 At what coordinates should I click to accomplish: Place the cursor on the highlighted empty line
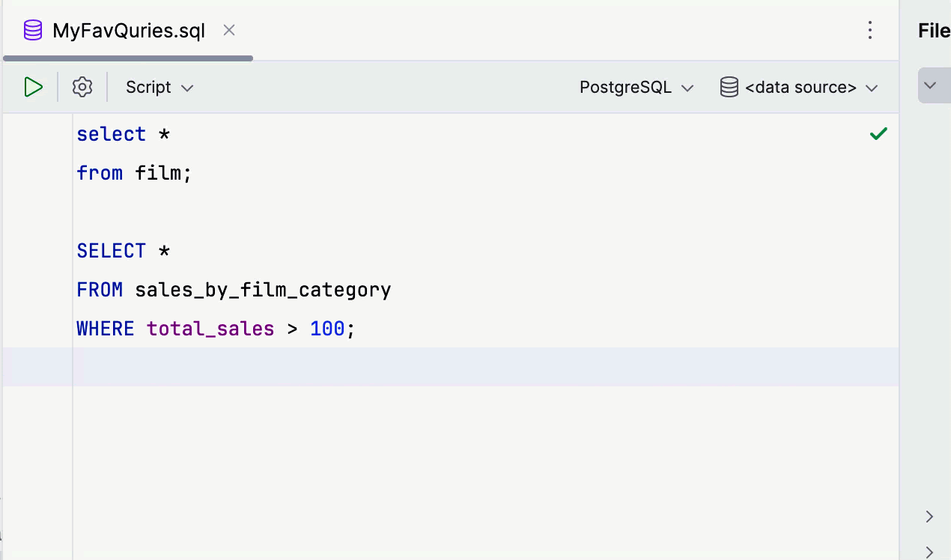tap(449, 367)
